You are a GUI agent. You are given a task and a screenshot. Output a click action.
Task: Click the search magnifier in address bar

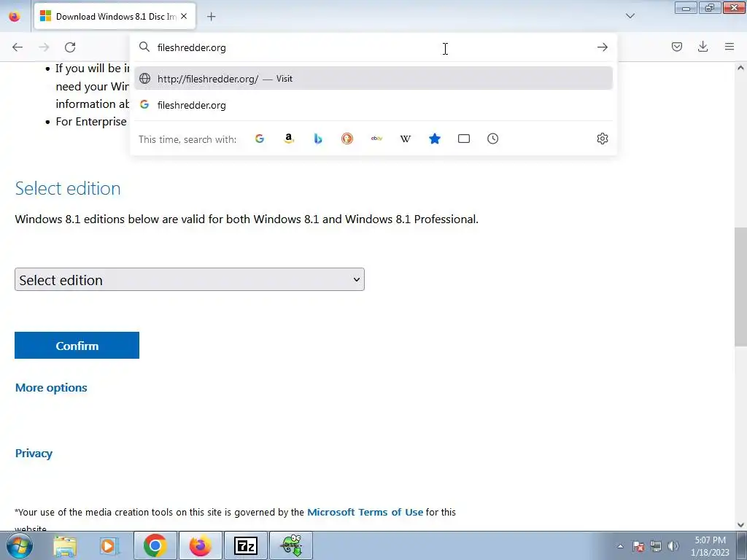coord(144,47)
